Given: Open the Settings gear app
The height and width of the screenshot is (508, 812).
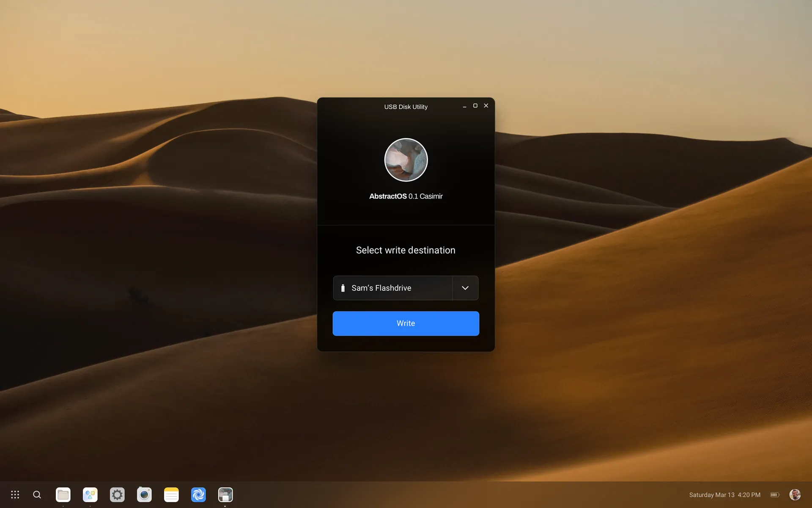Looking at the screenshot, I should [117, 494].
